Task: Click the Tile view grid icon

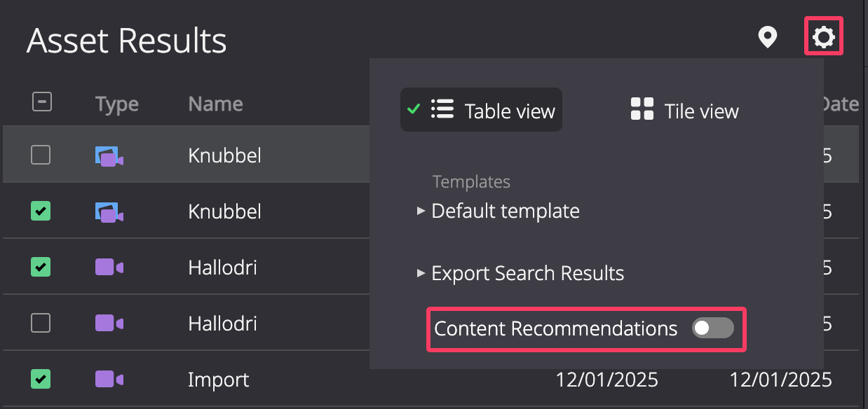Action: pyautogui.click(x=642, y=109)
